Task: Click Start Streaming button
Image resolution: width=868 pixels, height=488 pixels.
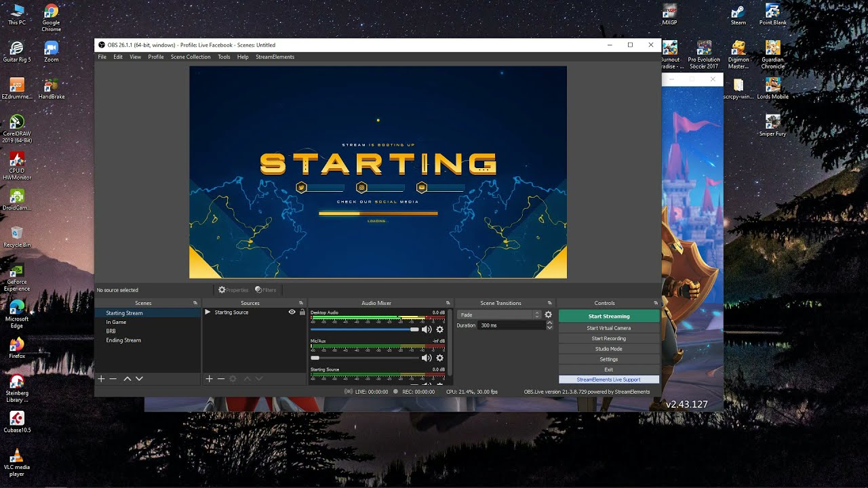Action: pyautogui.click(x=609, y=317)
